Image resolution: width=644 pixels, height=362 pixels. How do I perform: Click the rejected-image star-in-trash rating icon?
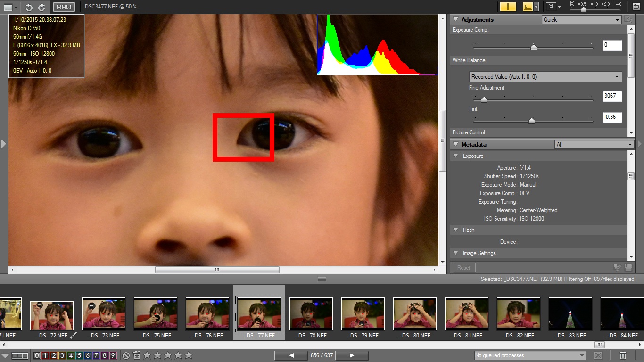[137, 355]
